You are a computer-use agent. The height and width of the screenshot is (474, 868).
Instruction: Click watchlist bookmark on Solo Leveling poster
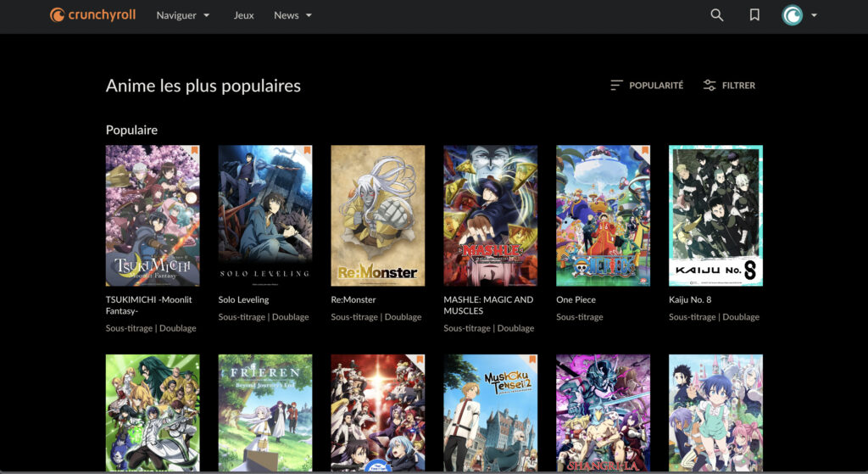(x=307, y=150)
